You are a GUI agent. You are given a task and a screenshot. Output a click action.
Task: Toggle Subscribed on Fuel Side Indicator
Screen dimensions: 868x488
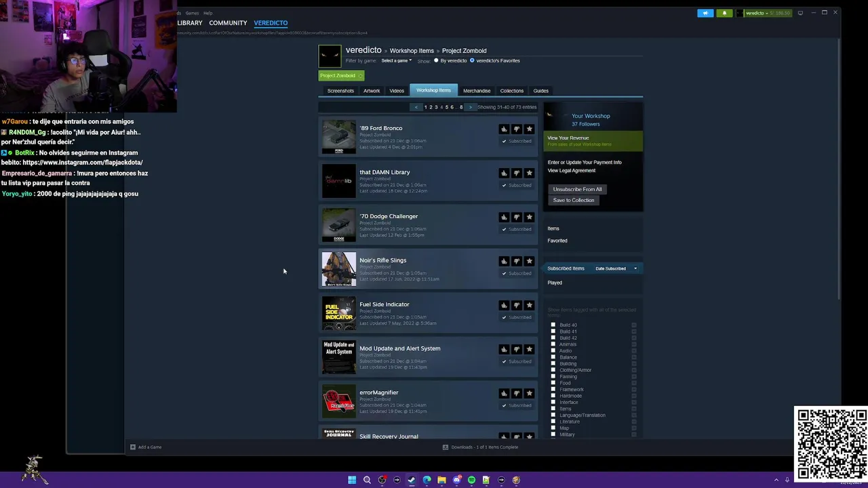517,317
